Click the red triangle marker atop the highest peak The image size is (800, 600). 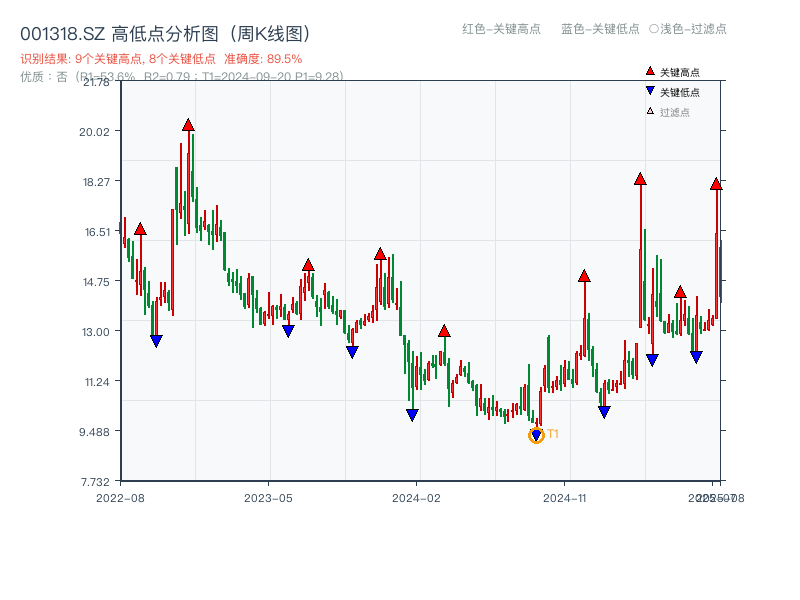[x=187, y=124]
